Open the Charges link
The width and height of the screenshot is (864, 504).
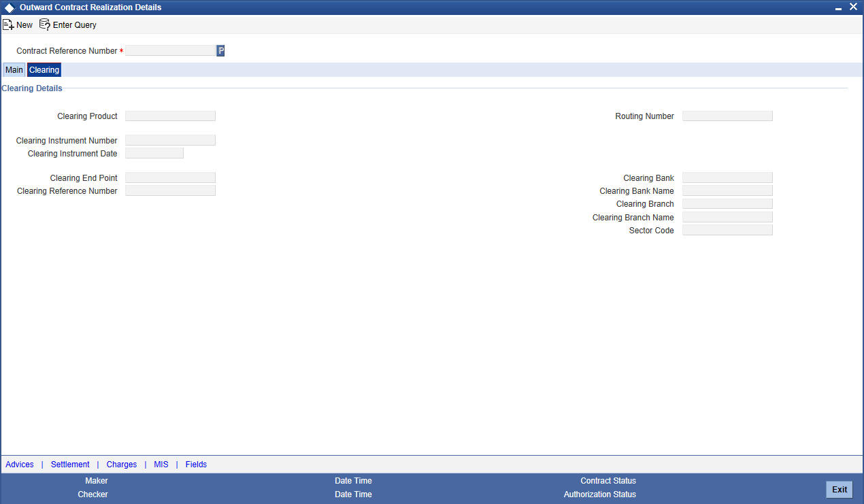pos(122,465)
